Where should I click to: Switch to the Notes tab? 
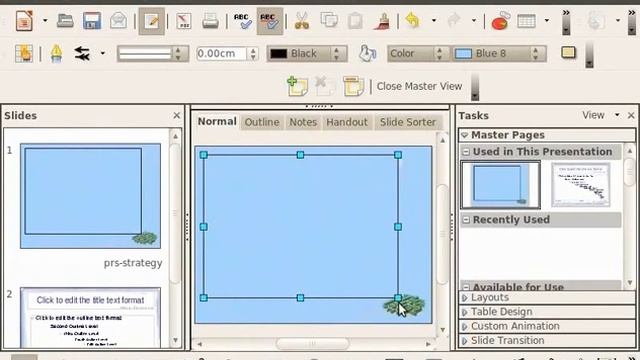(303, 122)
